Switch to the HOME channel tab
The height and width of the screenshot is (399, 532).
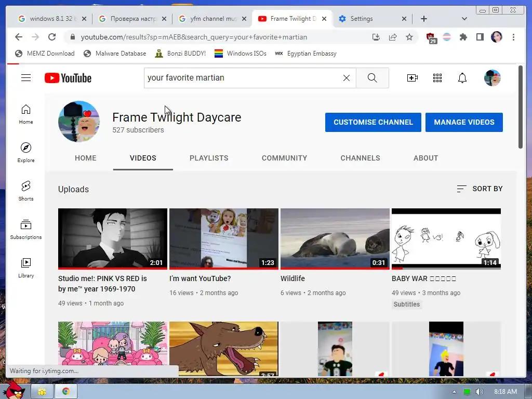(x=86, y=158)
